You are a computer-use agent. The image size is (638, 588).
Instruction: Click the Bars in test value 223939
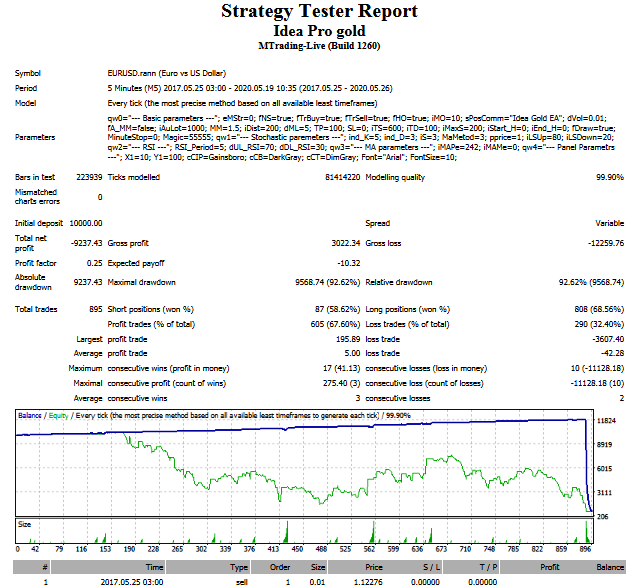(x=89, y=177)
